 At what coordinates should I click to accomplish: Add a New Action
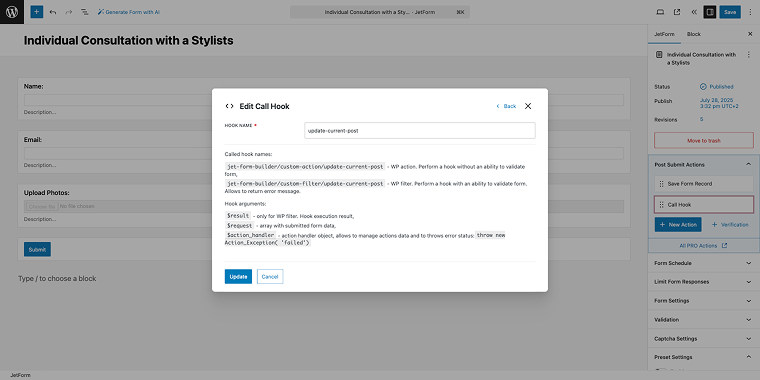pos(678,224)
